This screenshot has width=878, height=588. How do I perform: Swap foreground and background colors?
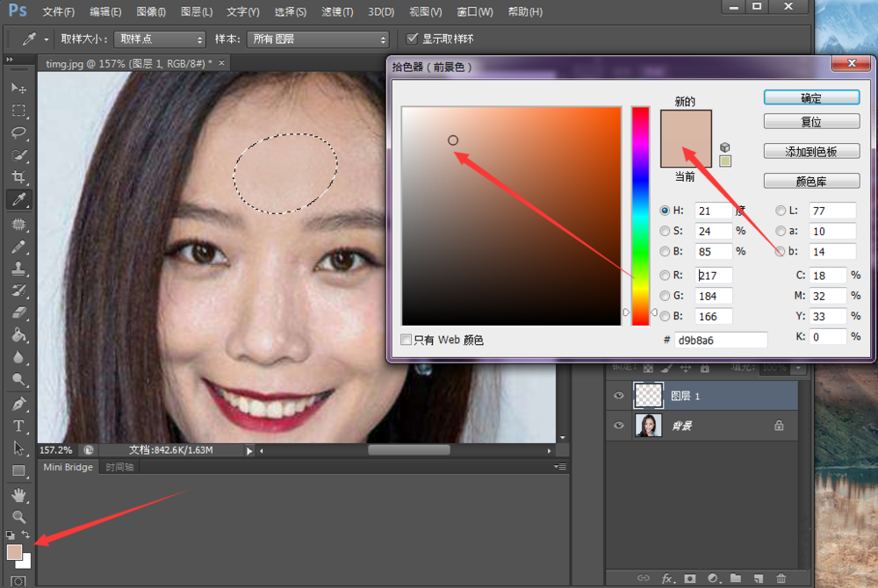pos(25,534)
